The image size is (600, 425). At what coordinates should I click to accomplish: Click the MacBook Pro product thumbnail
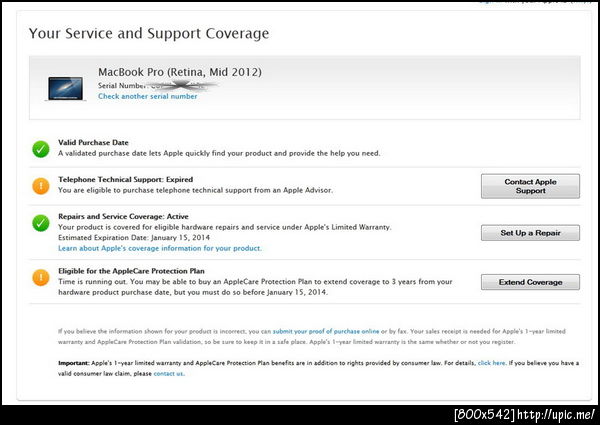tap(65, 88)
